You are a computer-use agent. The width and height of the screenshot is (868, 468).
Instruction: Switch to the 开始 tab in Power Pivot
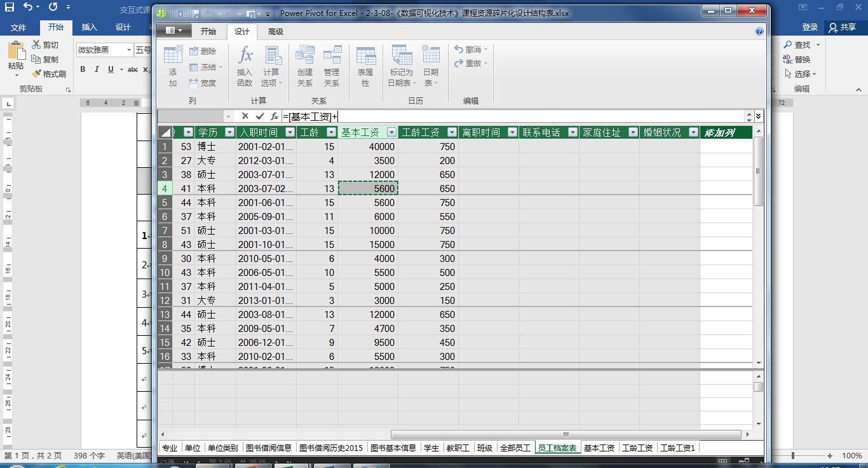pos(208,32)
